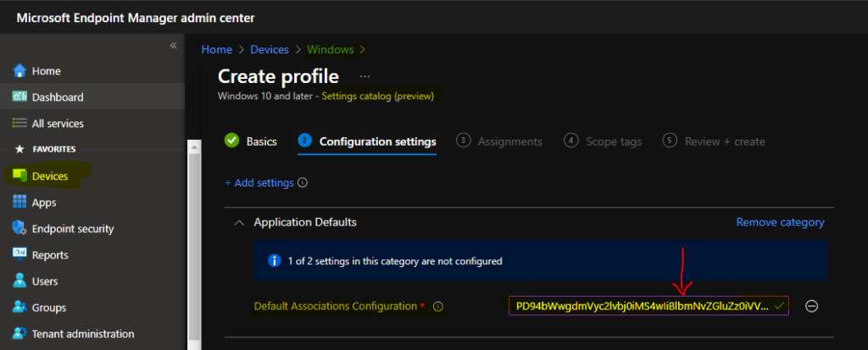The image size is (868, 350).
Task: Click the Settings catalog (preview) subtitle text
Action: point(377,96)
